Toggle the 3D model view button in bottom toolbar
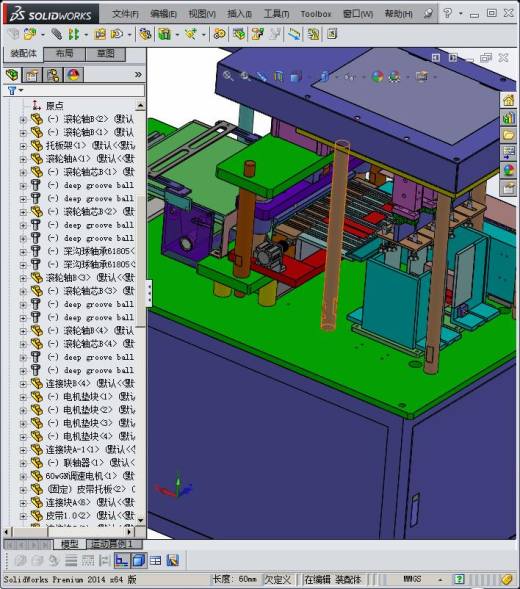520x589 pixels. (x=138, y=561)
